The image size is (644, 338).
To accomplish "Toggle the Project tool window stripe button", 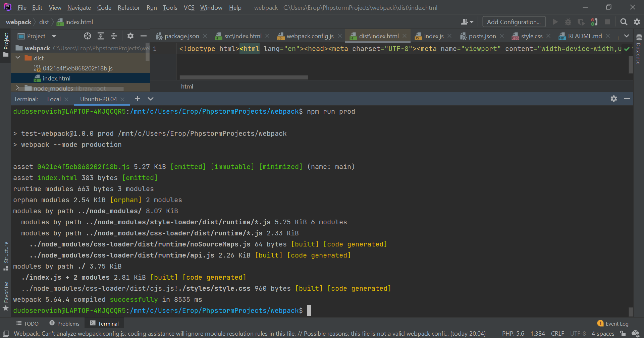I will pos(6,45).
